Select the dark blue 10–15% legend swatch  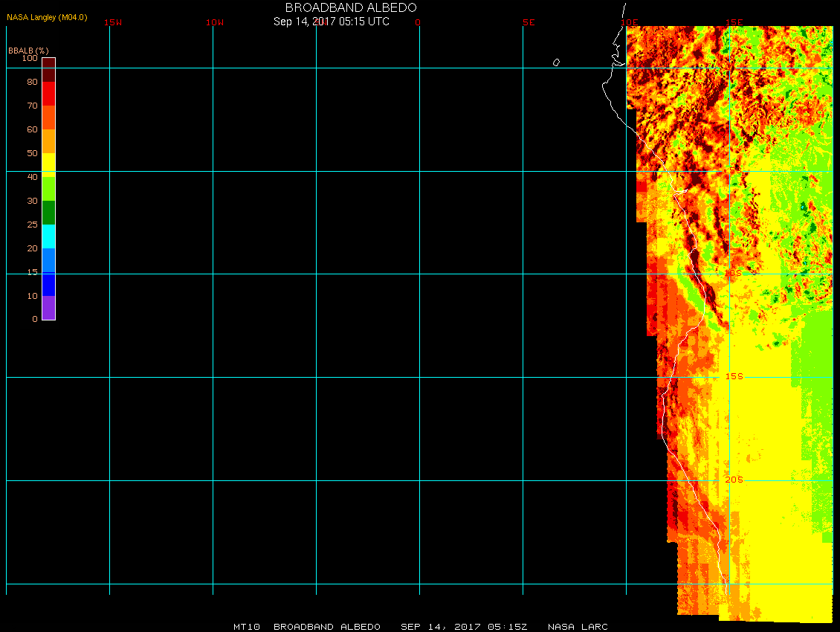(48, 284)
